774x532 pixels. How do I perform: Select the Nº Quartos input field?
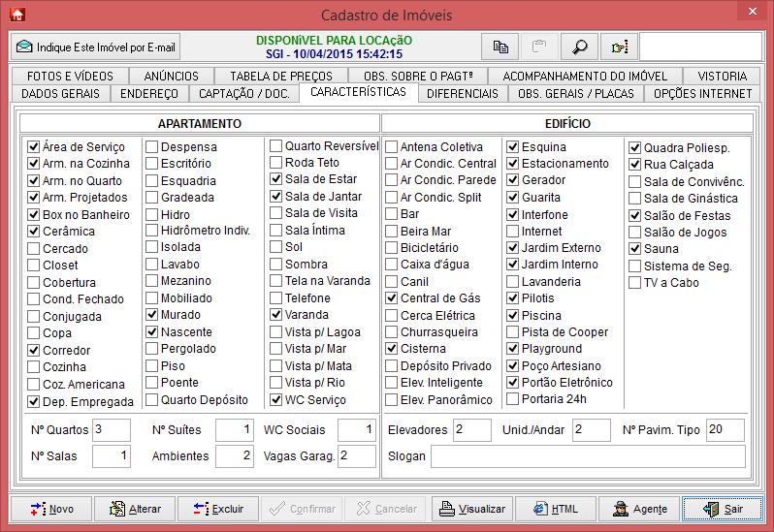click(112, 429)
